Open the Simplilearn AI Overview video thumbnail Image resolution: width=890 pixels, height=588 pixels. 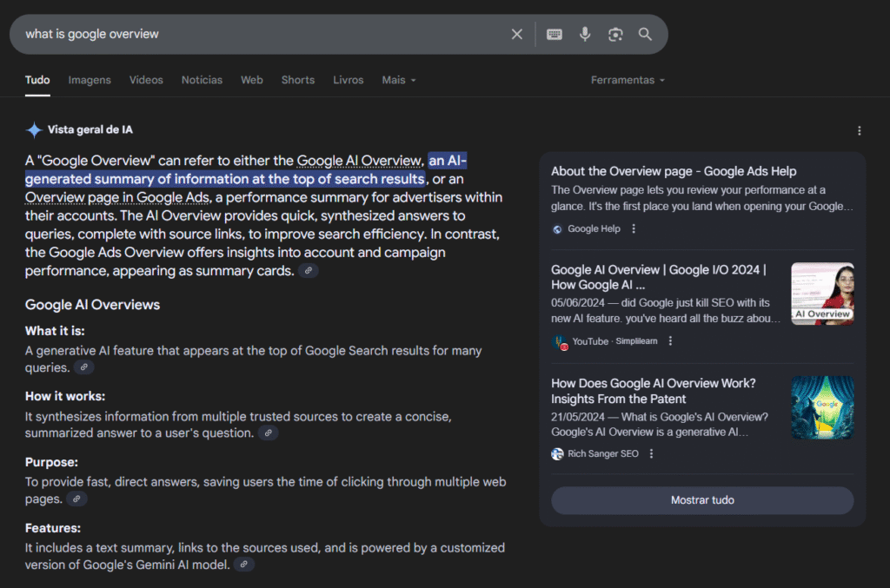pos(822,294)
